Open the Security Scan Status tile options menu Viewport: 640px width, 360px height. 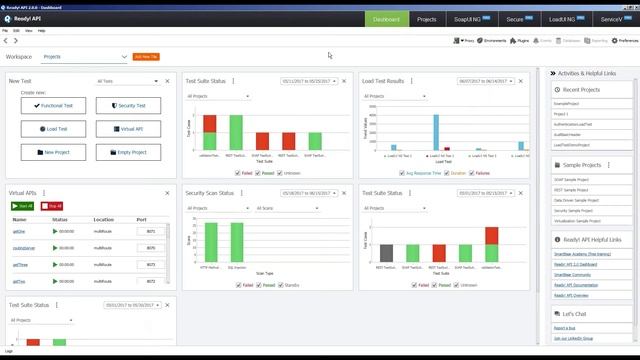(242, 193)
